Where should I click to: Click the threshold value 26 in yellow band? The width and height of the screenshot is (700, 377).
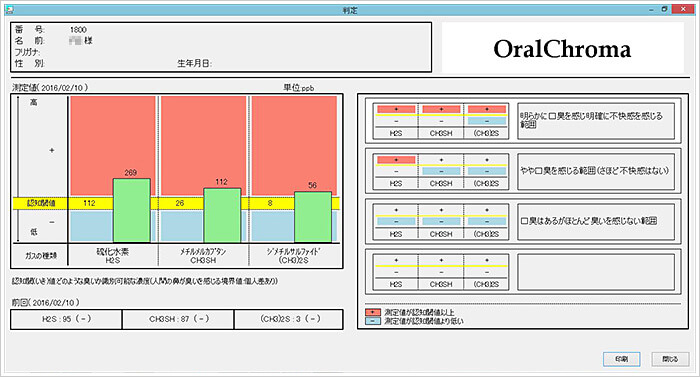coord(179,203)
